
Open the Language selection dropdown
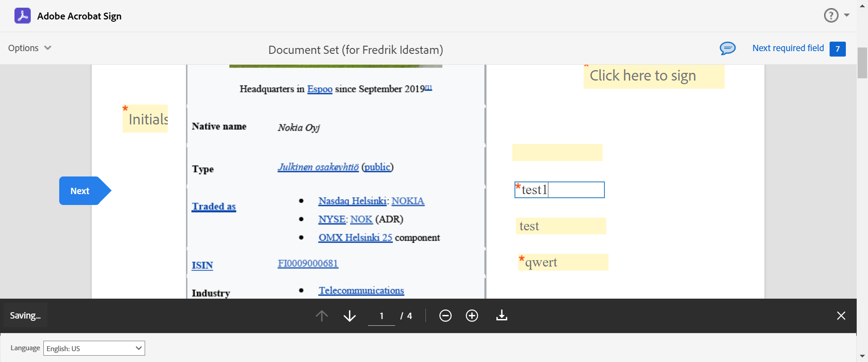point(94,348)
